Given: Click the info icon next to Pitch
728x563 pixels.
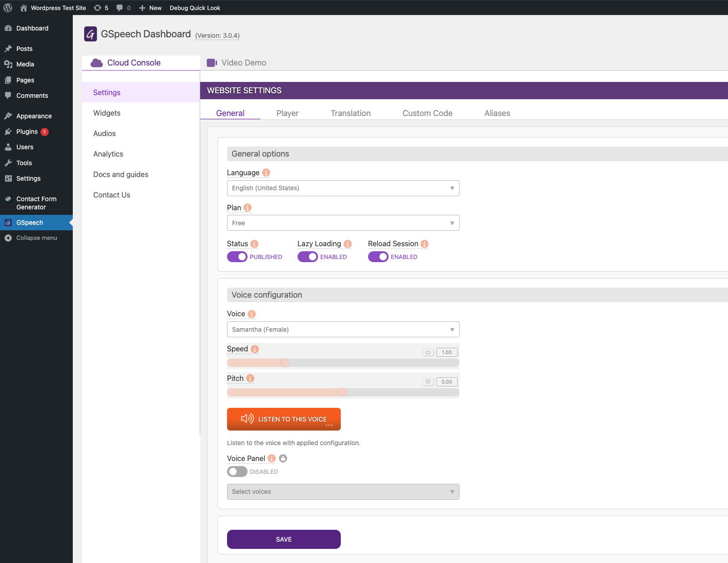Looking at the screenshot, I should pyautogui.click(x=250, y=378).
